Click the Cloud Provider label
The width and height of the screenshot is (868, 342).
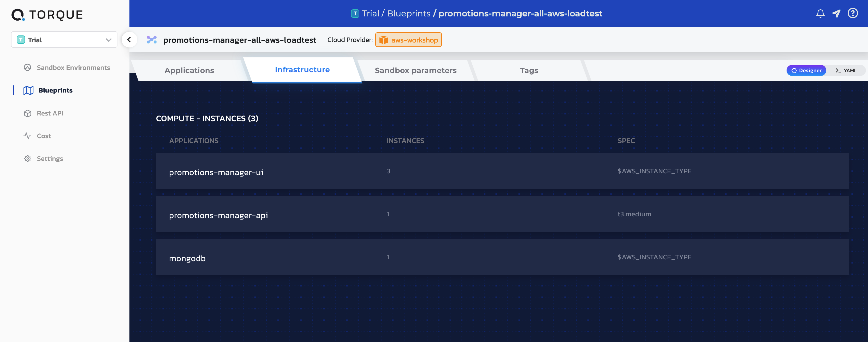pos(350,40)
